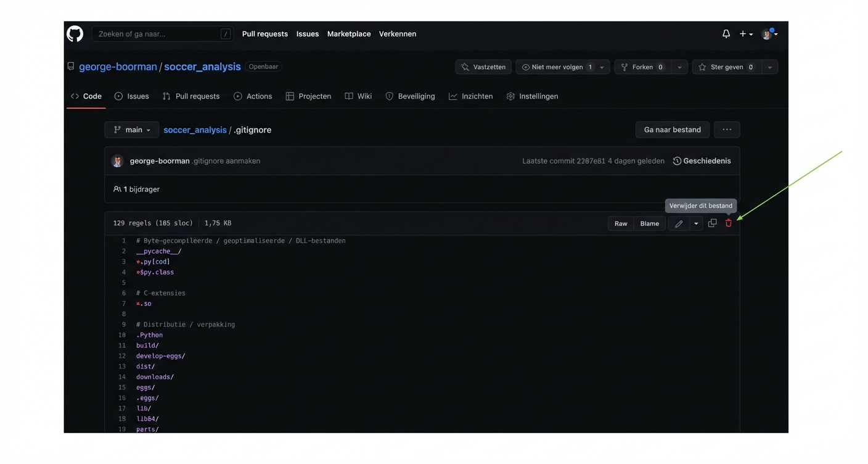868x464 pixels.
Task: Open the Instellingen tab
Action: (x=532, y=96)
